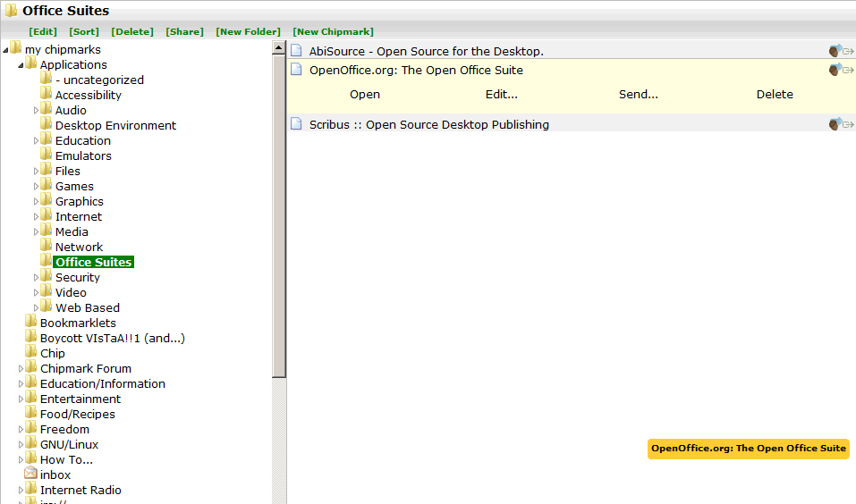Click the folder icon beside Office Suites in tree
The height and width of the screenshot is (504, 856).
(47, 261)
